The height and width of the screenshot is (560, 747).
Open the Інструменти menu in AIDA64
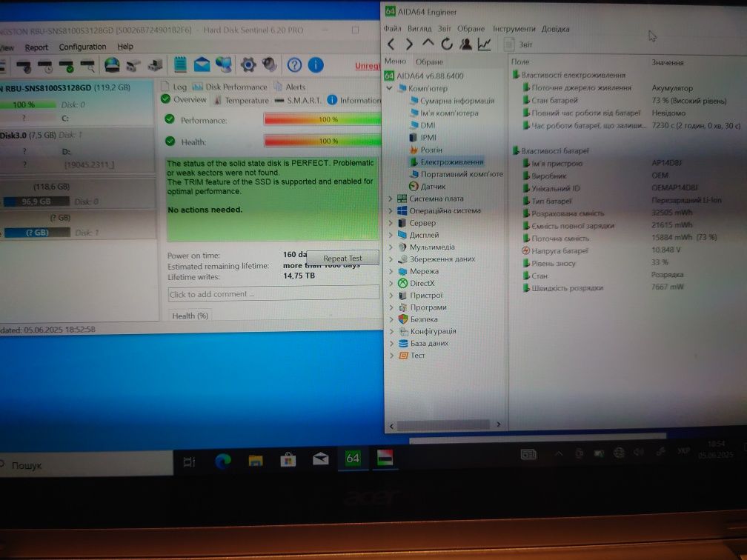(x=514, y=29)
